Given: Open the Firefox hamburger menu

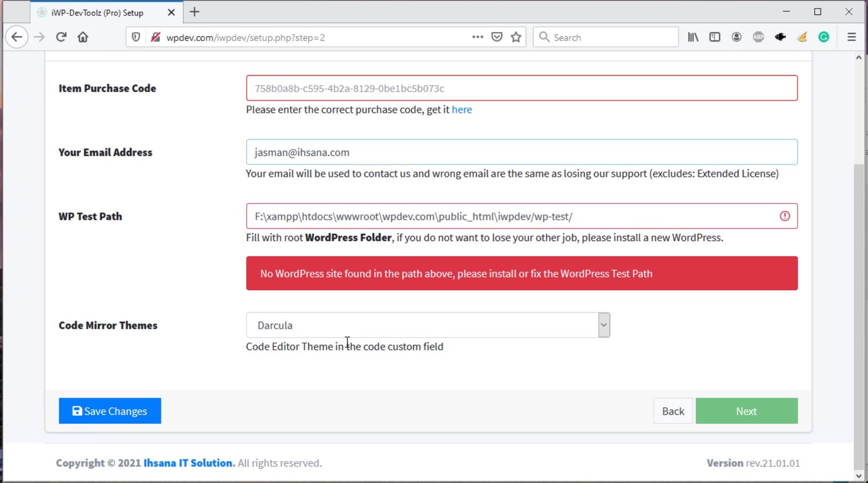Looking at the screenshot, I should click(851, 37).
